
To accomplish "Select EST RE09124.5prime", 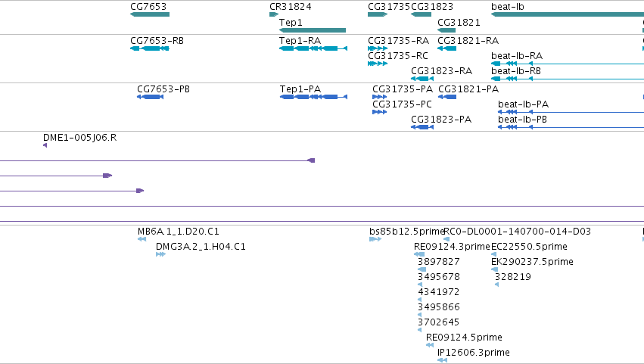I will (x=430, y=345).
